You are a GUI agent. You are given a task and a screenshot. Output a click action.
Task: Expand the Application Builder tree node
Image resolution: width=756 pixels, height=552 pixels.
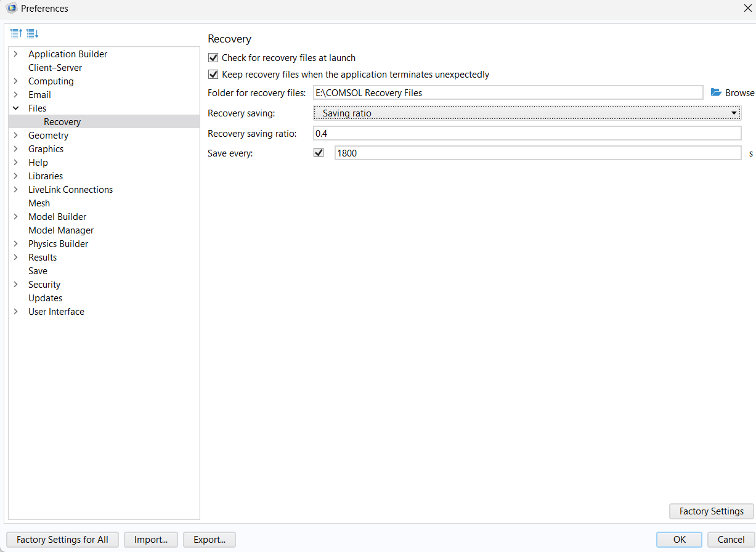(x=15, y=54)
